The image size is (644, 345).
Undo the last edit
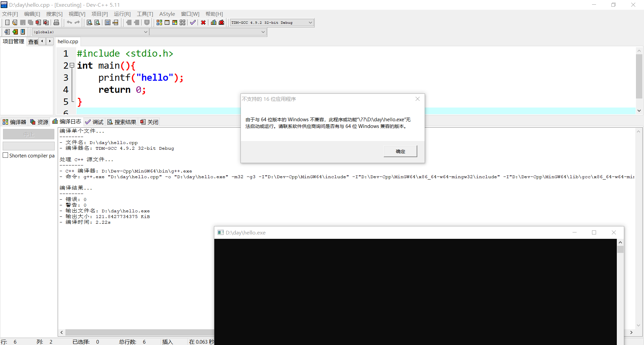pos(69,22)
